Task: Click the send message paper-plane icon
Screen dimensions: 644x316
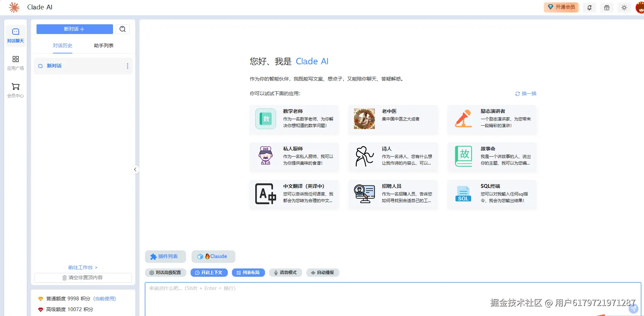Action: 634,309
